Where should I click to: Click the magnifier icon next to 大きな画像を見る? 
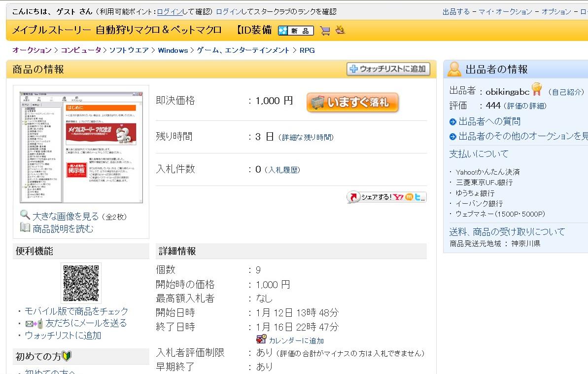25,215
